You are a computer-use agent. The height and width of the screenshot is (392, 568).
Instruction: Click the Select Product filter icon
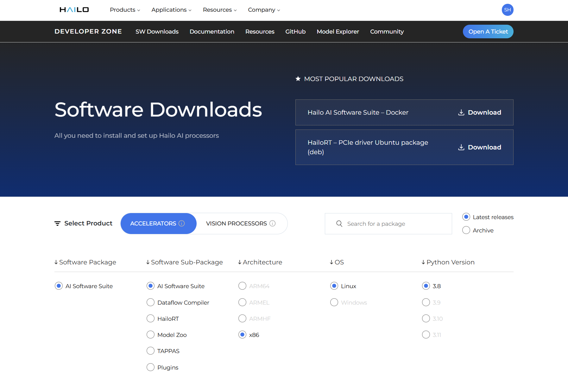pos(57,224)
